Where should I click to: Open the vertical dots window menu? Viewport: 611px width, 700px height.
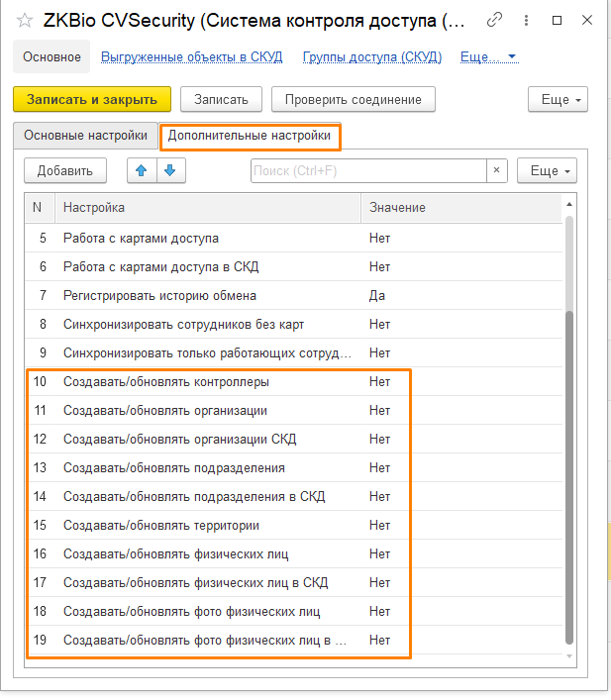coord(526,20)
